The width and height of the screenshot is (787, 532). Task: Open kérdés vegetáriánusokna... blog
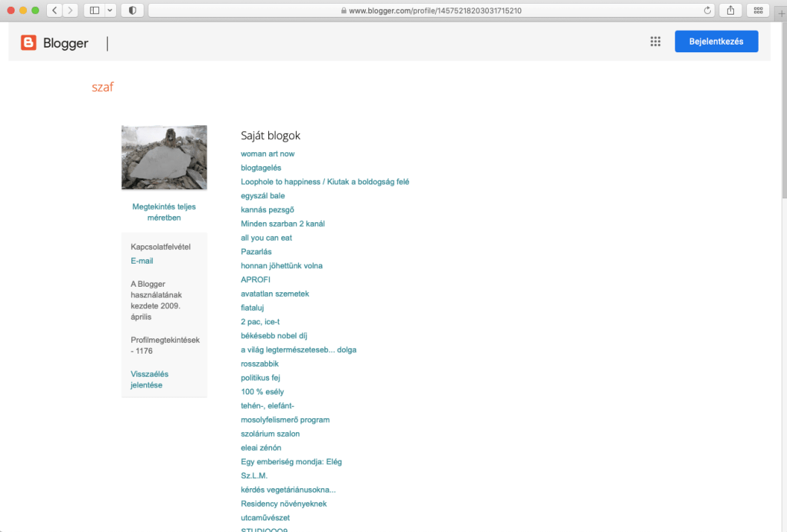point(288,490)
